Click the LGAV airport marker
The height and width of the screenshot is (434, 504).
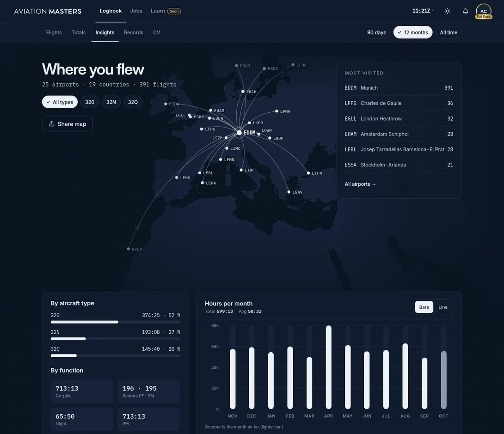(x=289, y=192)
